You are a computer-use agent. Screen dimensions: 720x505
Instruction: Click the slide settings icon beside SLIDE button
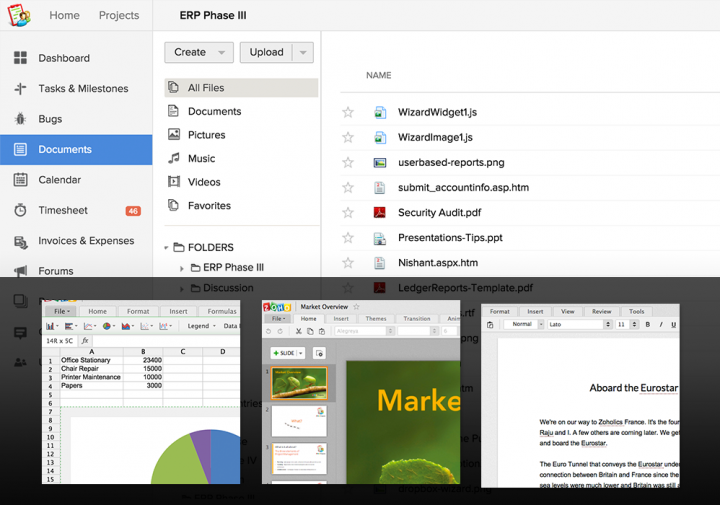click(319, 353)
